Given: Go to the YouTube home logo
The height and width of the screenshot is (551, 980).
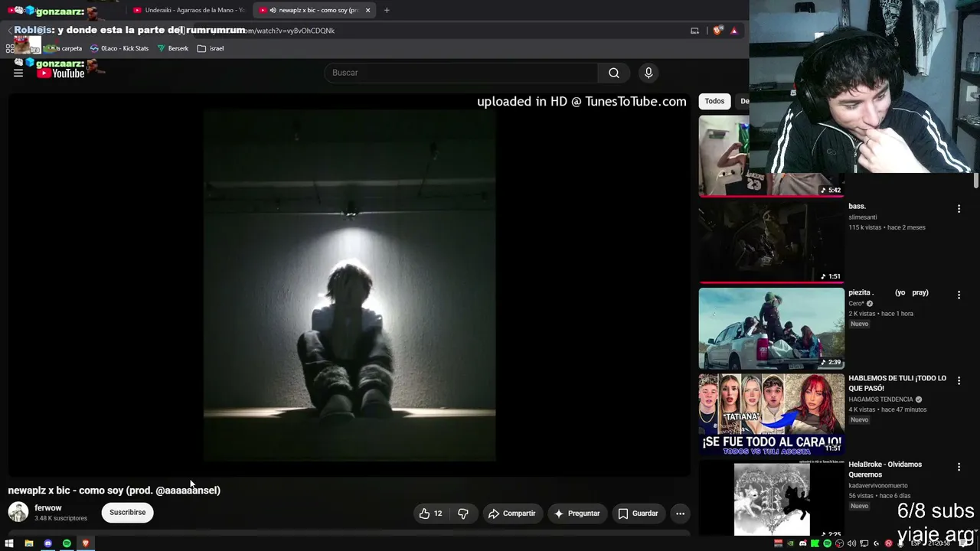Looking at the screenshot, I should point(61,73).
